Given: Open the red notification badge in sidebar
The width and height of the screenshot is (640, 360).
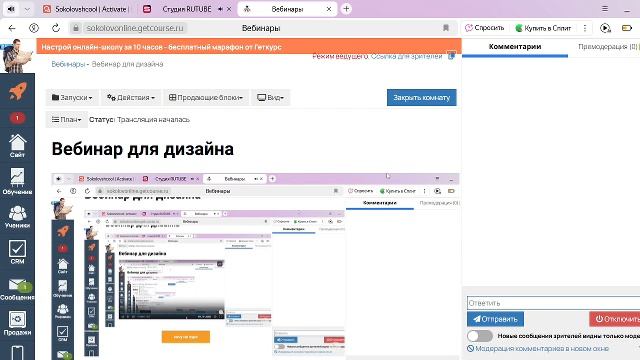Looking at the screenshot, I should 17,118.
